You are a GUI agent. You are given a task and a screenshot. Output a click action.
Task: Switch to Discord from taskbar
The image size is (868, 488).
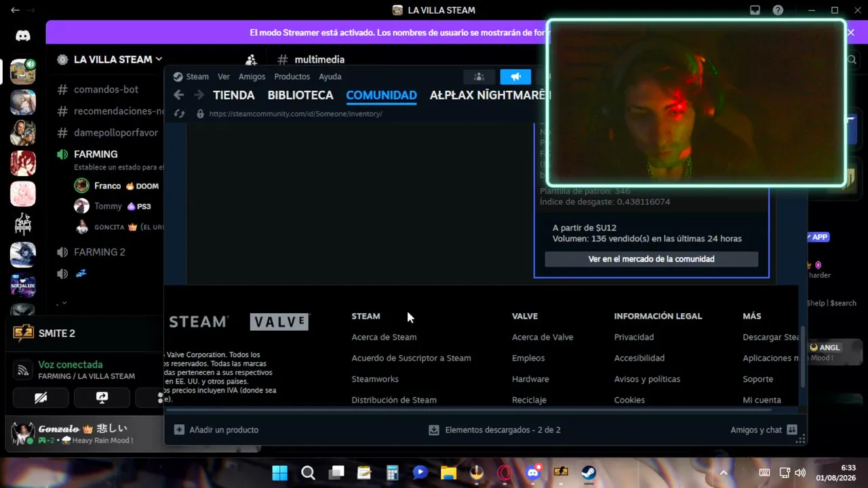point(533,472)
